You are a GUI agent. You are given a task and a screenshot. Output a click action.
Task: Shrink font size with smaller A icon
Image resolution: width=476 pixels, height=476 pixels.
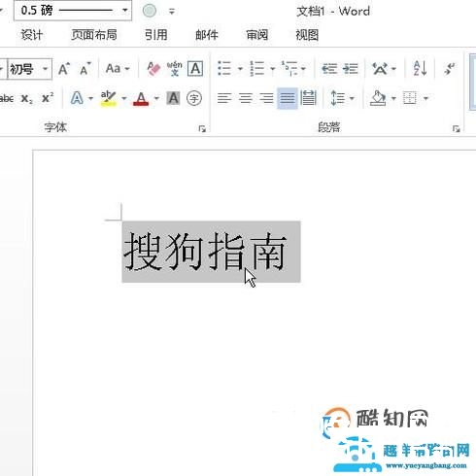[x=85, y=69]
